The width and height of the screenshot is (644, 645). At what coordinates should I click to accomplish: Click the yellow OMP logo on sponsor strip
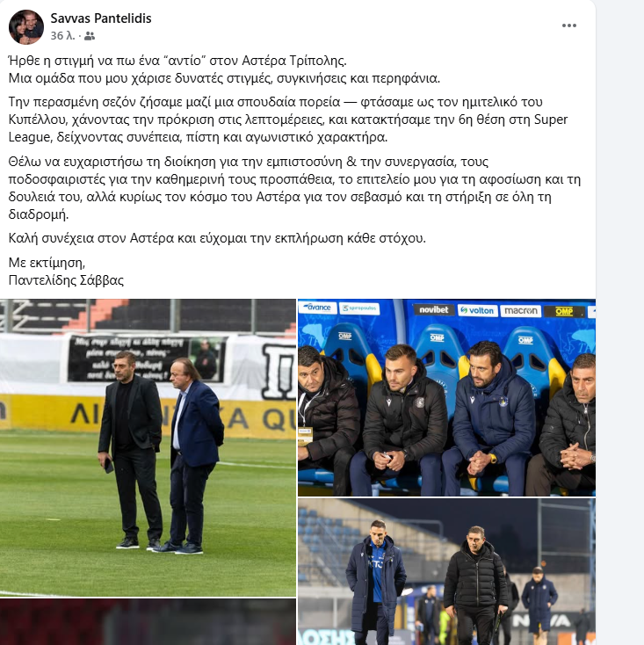(564, 311)
